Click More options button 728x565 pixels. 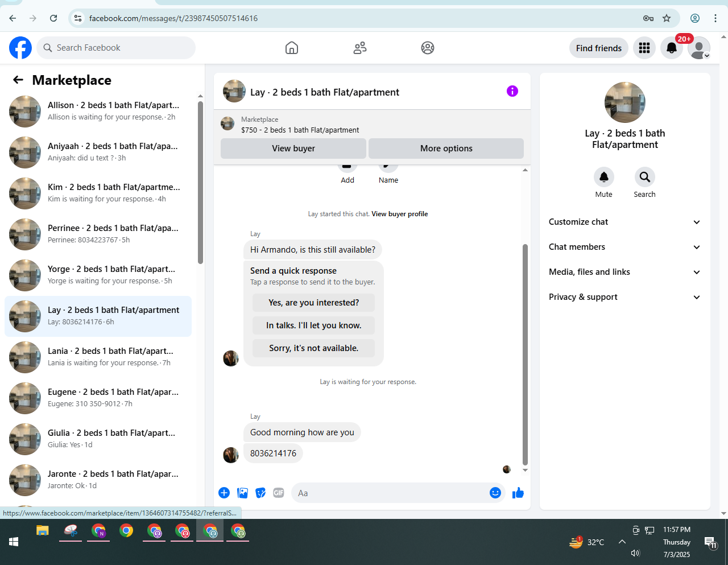pyautogui.click(x=446, y=149)
